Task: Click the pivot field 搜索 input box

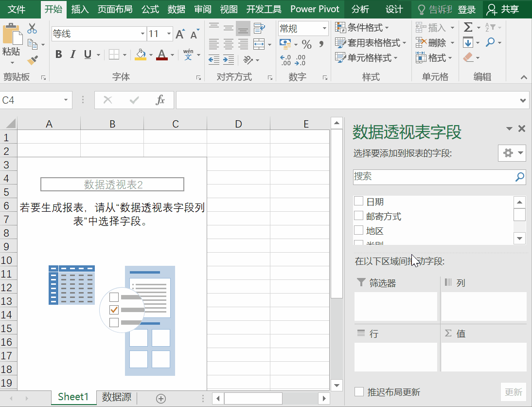Action: [440, 177]
